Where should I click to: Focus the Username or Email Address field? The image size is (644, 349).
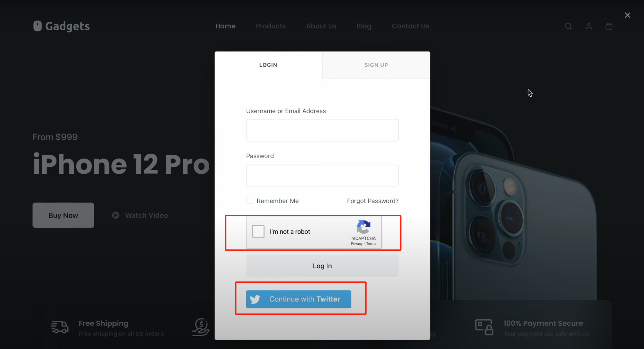(x=322, y=130)
